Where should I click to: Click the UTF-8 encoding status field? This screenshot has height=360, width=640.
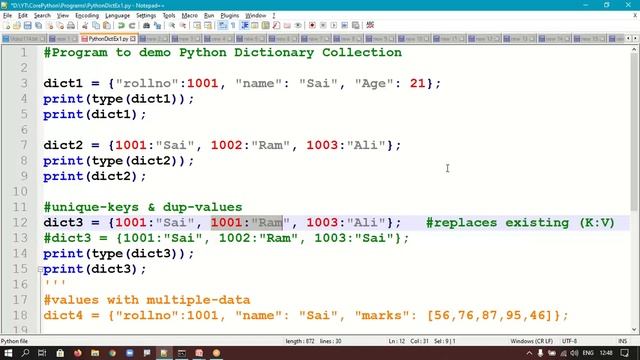(569, 341)
